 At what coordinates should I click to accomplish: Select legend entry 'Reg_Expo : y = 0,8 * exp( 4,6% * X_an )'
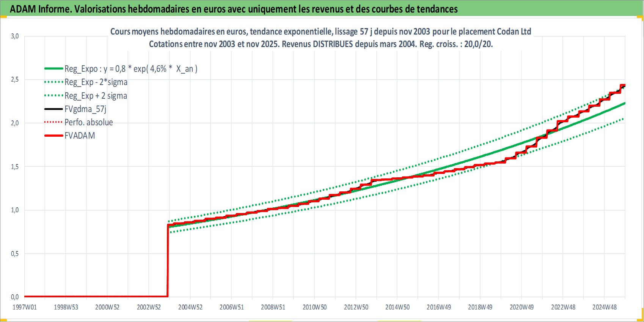(x=131, y=69)
